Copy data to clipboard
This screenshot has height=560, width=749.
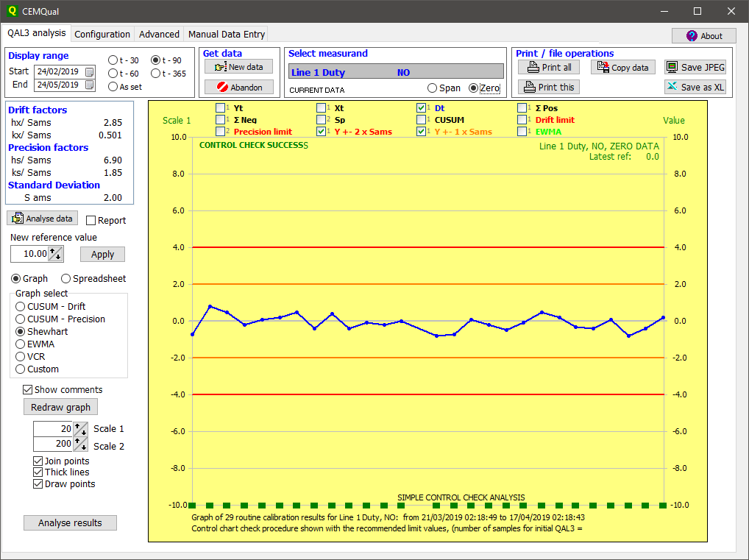[x=622, y=67]
